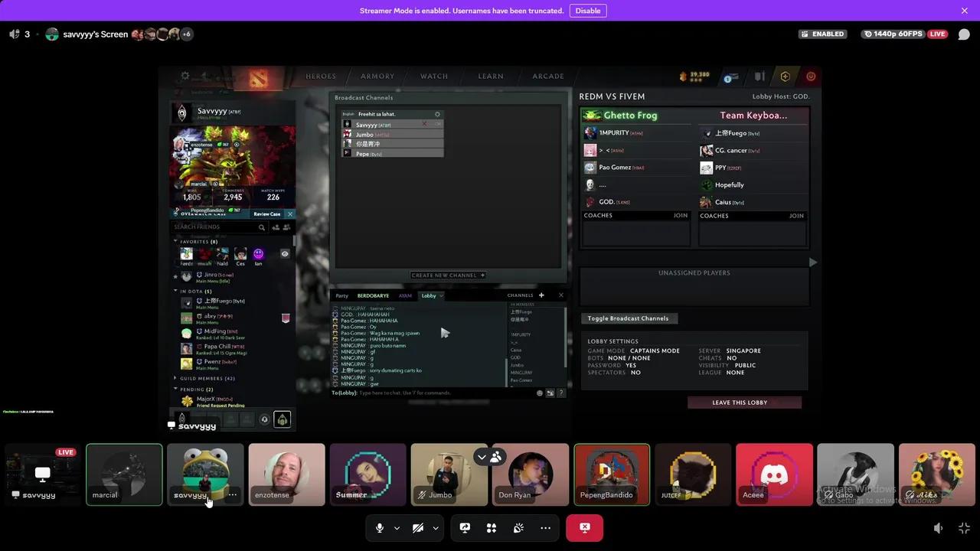
Task: Close the chat panel
Action: click(x=560, y=295)
